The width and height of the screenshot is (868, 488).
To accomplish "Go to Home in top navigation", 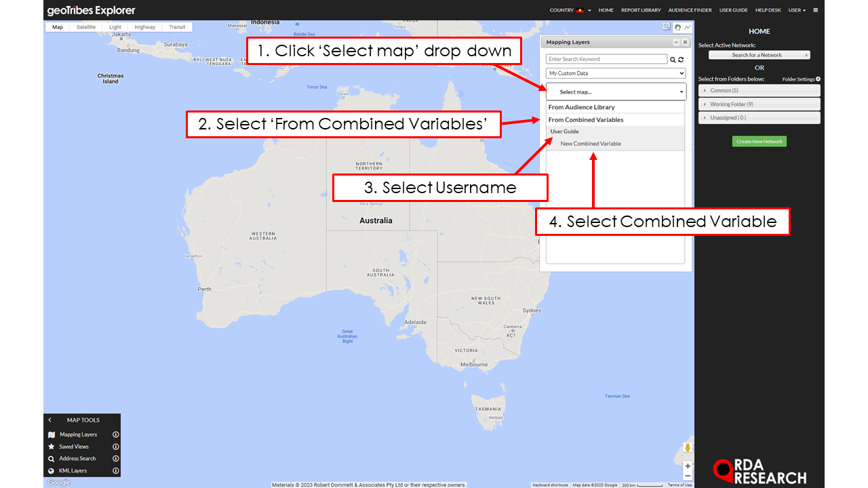I will (x=606, y=10).
